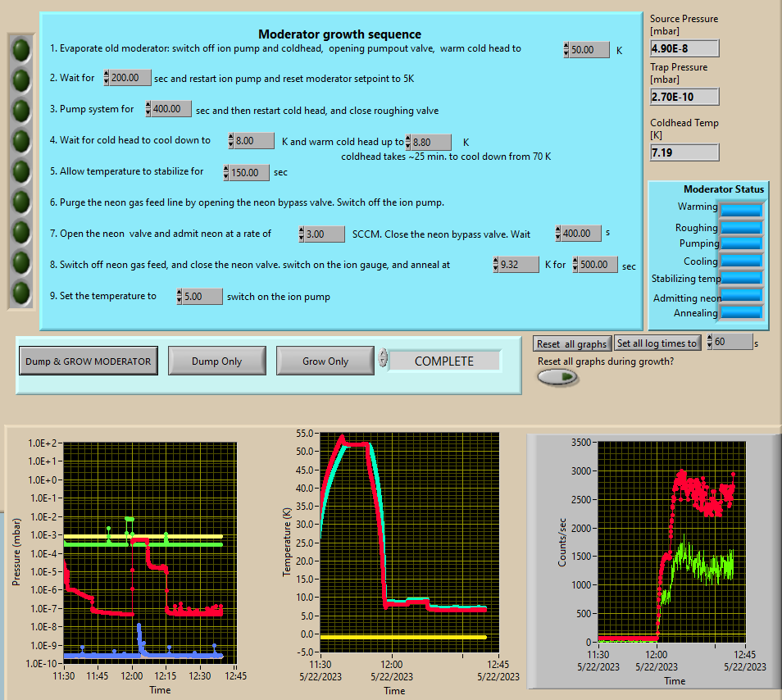Click the Warming status indicator
This screenshot has height=700, width=782.
[x=741, y=209]
